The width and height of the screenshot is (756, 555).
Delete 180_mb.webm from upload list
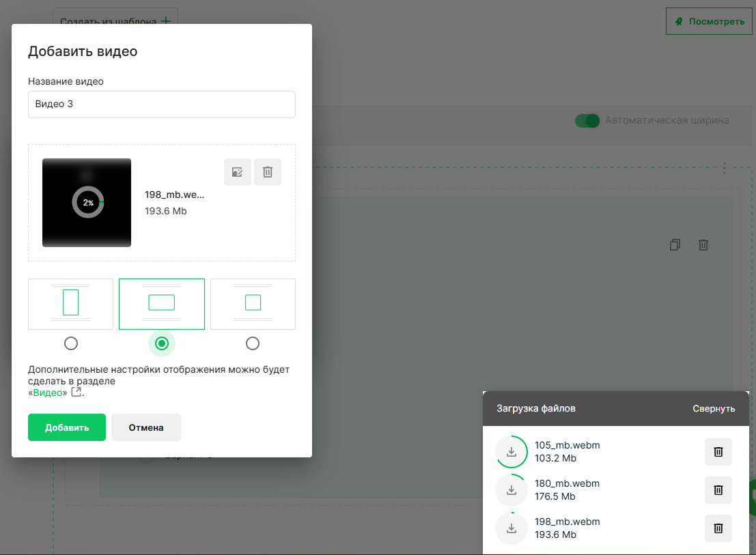coord(718,490)
